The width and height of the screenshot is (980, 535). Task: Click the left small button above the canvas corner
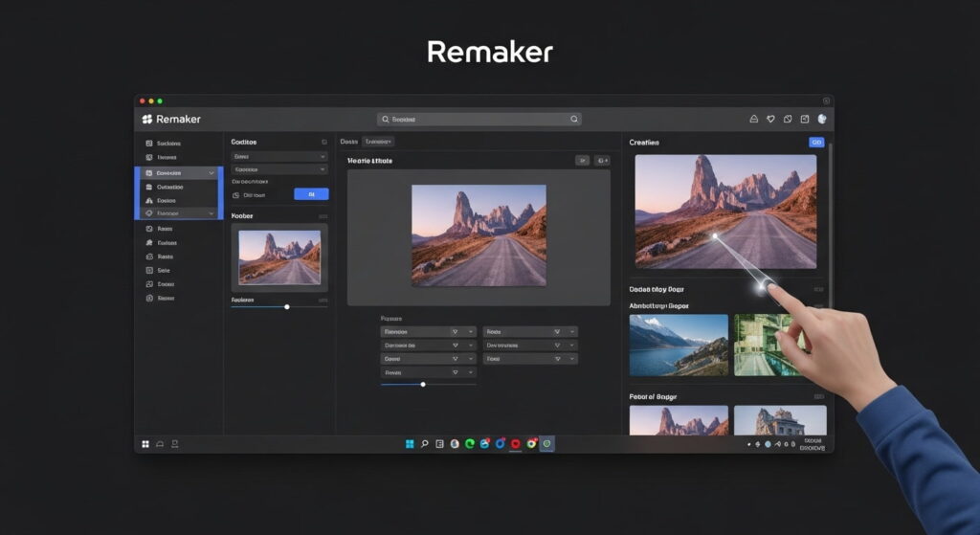tap(582, 161)
